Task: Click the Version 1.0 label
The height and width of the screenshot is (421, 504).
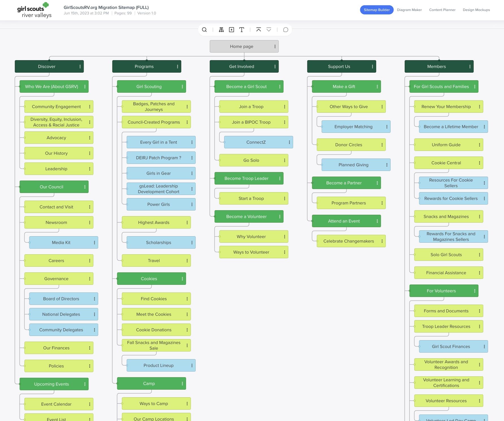Action: click(147, 13)
